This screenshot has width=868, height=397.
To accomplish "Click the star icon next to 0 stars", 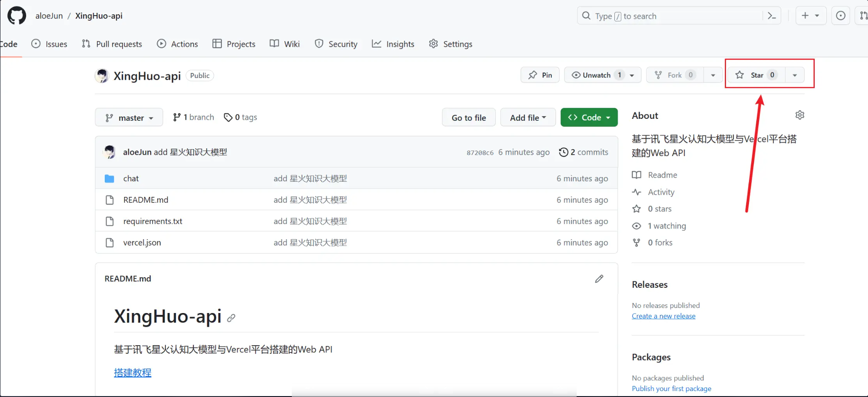I will (636, 209).
